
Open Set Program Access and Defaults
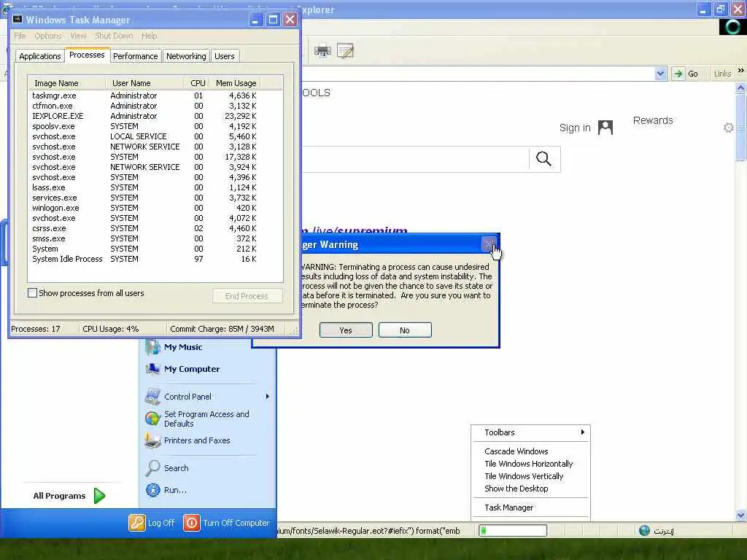207,419
